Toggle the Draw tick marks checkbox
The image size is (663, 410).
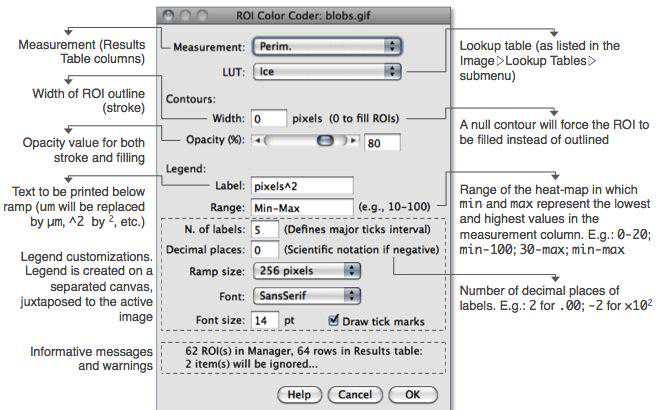pyautogui.click(x=333, y=319)
